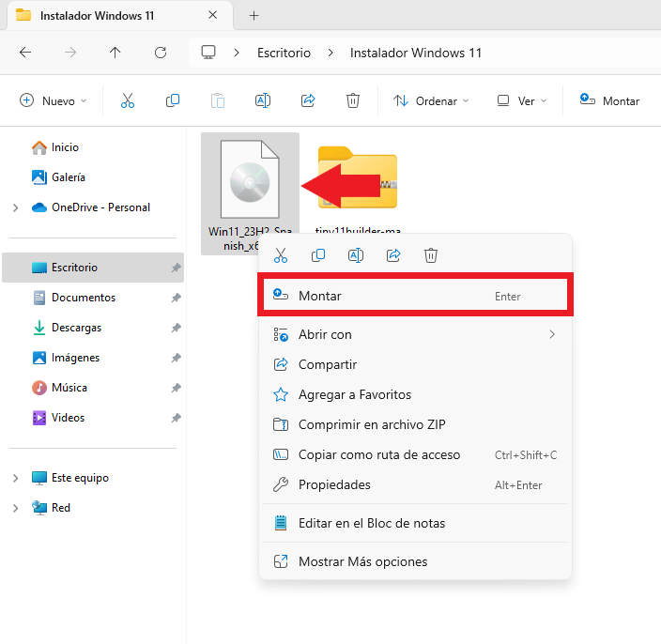This screenshot has width=661, height=644.
Task: Unpin Videos using its pin icon
Action: point(176,418)
